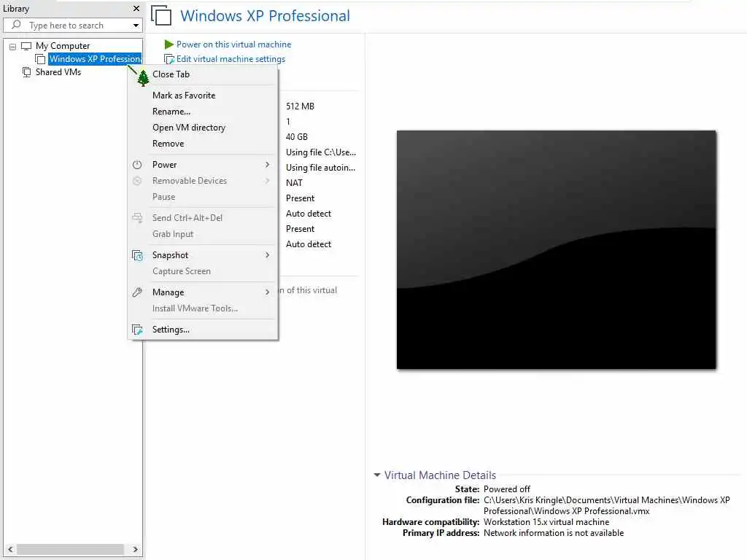This screenshot has width=747, height=560.
Task: Click Edit virtual machine settings link
Action: coord(231,59)
